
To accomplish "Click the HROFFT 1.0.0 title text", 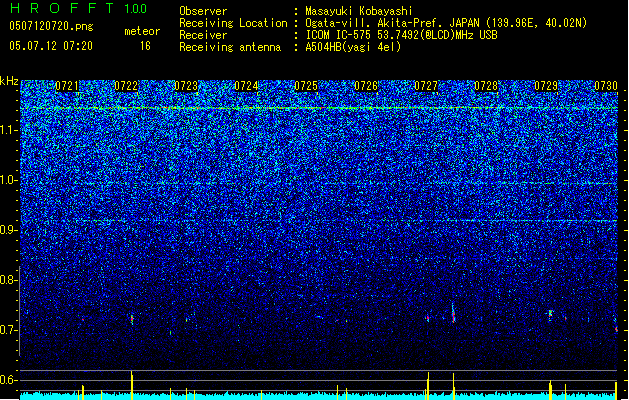I will 79,8.
